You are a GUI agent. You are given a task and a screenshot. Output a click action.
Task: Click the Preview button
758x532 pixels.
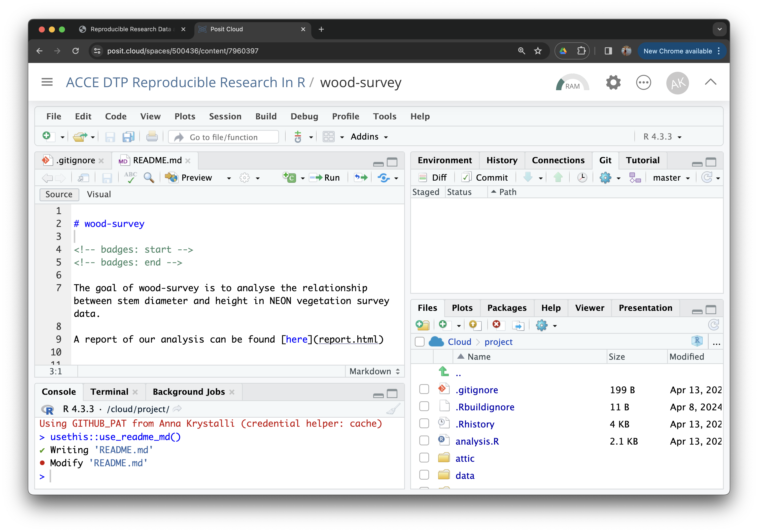click(189, 178)
